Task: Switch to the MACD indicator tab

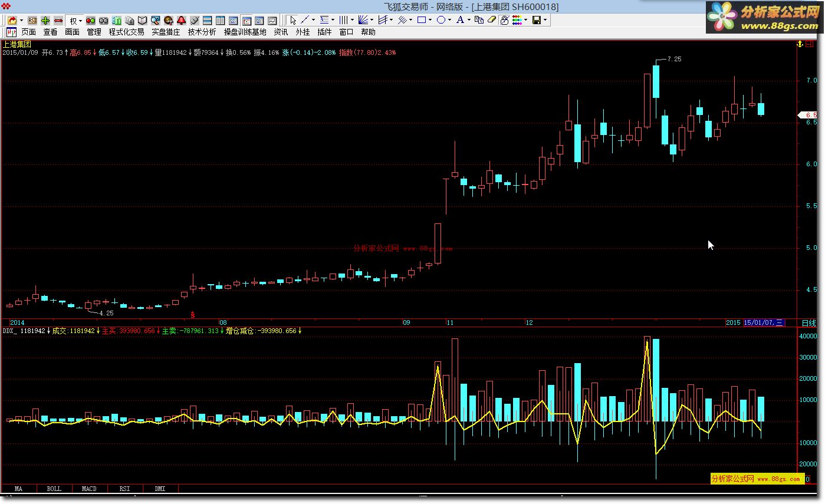Action: pyautogui.click(x=90, y=489)
